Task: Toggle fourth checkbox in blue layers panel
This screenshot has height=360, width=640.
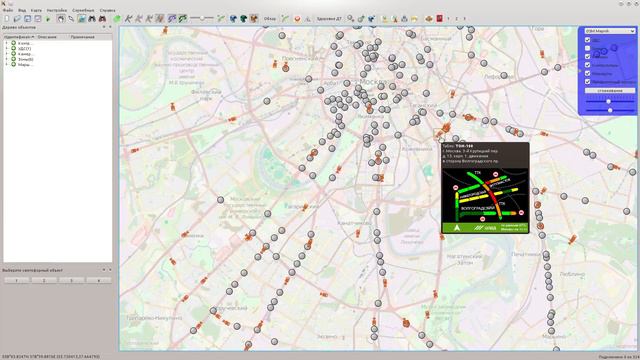Action: click(587, 65)
